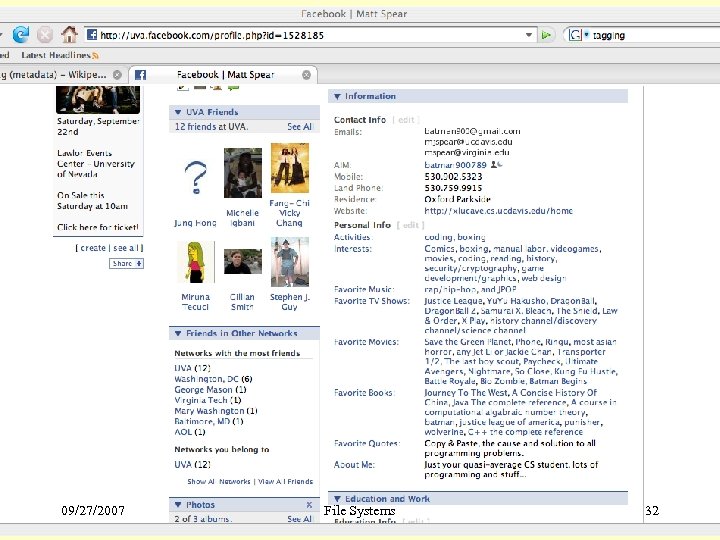
Task: Collapse the UVA Friends section
Action: [178, 112]
